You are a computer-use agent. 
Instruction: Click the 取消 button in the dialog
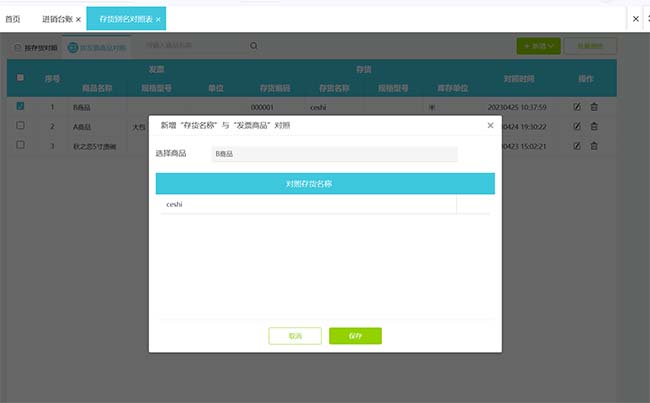(295, 336)
